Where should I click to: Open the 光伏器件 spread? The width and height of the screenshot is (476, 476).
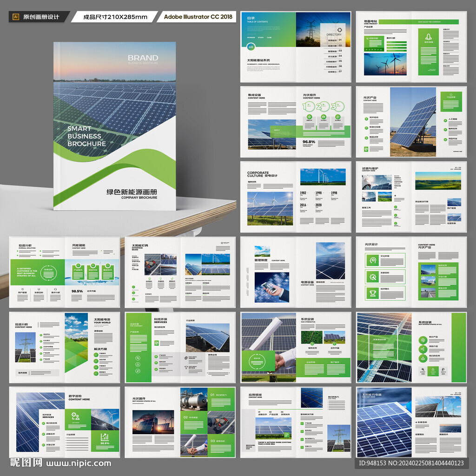click(180, 422)
